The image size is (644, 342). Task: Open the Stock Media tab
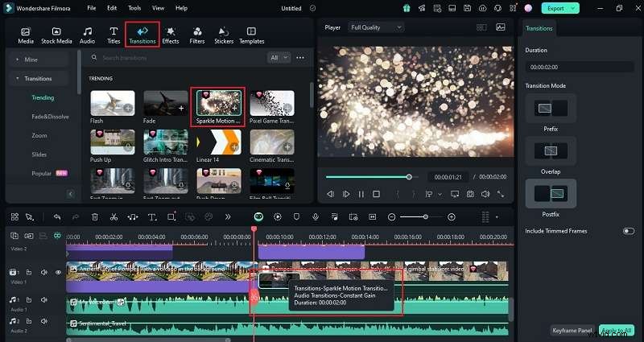[x=56, y=35]
